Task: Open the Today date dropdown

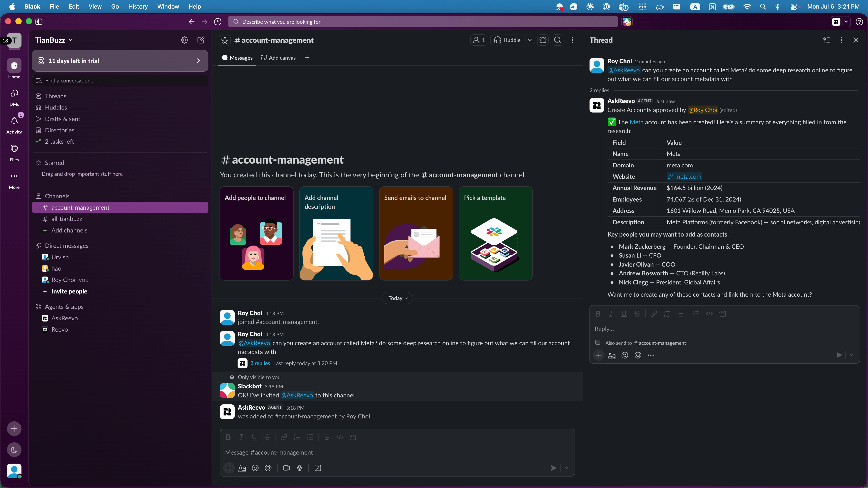Action: (x=397, y=298)
